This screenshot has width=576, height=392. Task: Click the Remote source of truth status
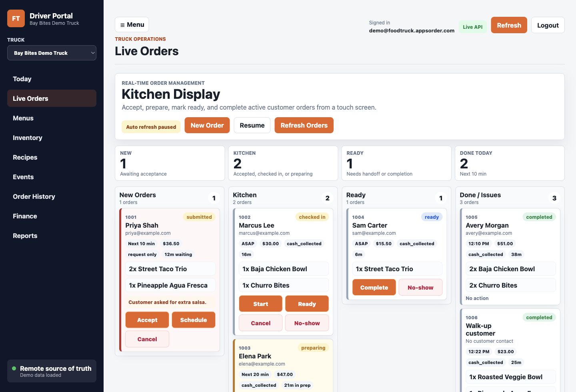coord(52,371)
